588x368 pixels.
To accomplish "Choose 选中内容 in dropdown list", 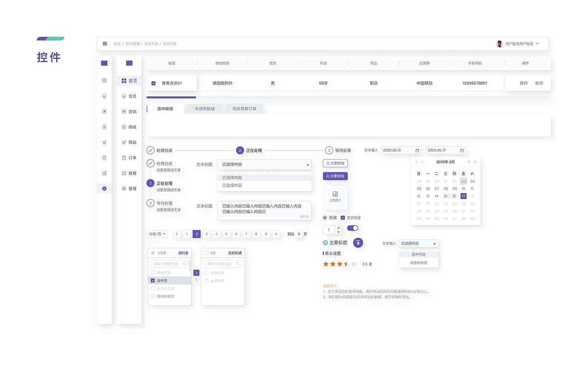I will click(x=418, y=254).
